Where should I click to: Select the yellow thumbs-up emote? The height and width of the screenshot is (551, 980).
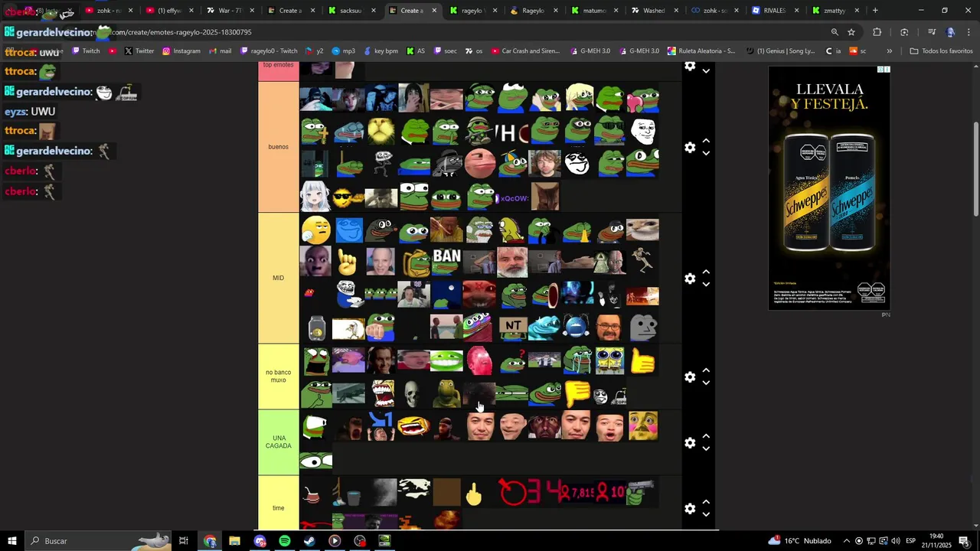[643, 360]
